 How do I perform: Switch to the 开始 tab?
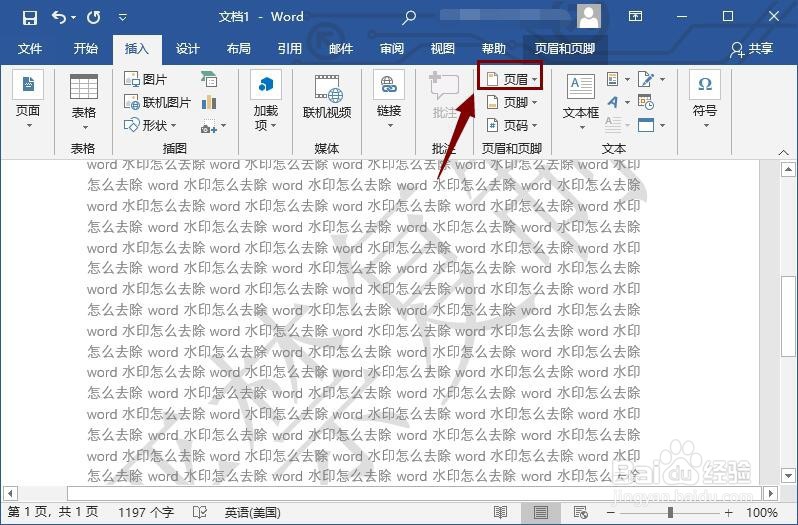(85, 49)
